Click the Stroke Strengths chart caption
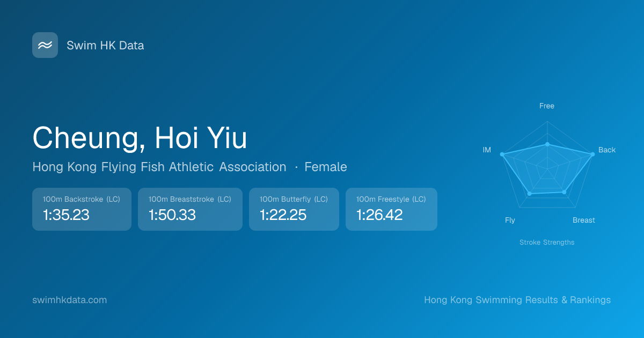 coord(547,243)
